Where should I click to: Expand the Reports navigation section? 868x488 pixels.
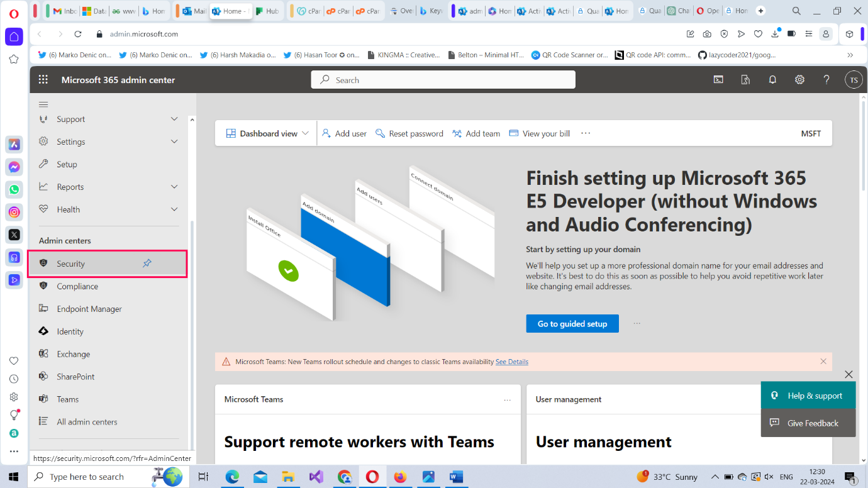[x=174, y=187]
